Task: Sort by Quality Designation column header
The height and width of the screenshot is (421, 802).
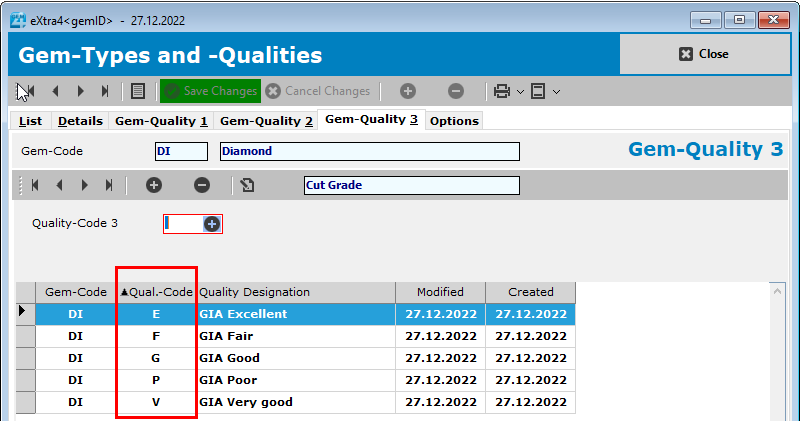Action: tap(296, 292)
